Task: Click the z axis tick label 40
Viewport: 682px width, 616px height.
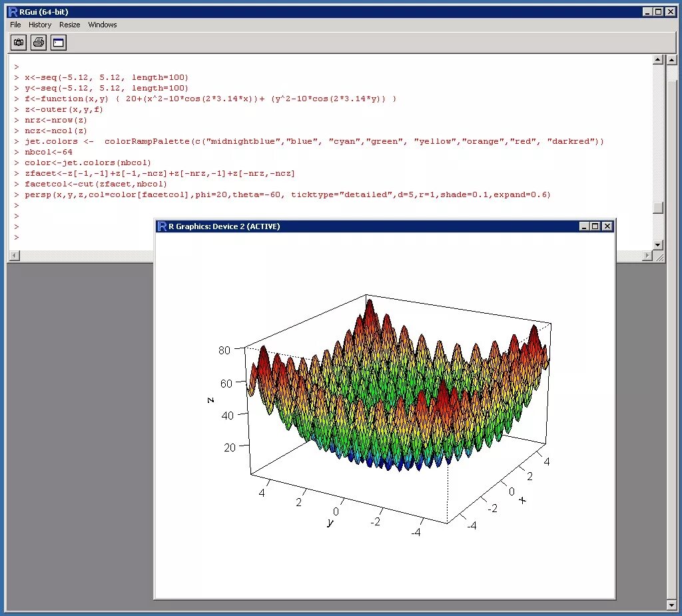Action: pyautogui.click(x=228, y=416)
